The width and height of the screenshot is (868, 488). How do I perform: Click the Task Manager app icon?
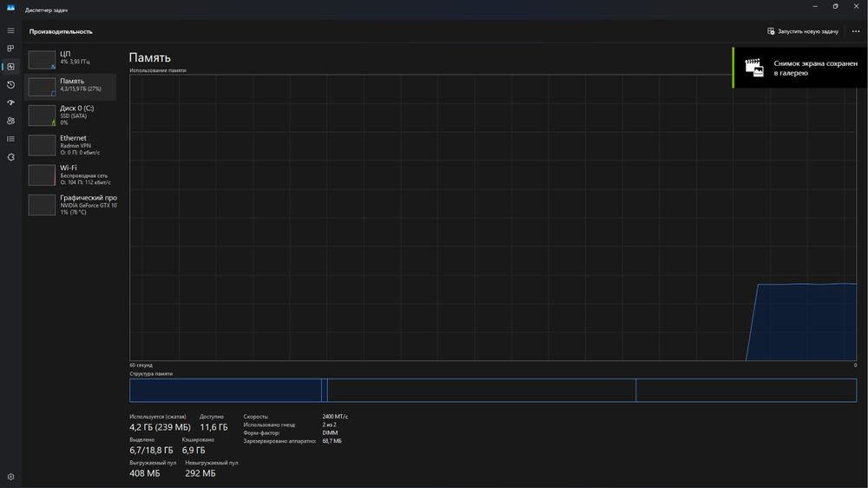coord(10,8)
